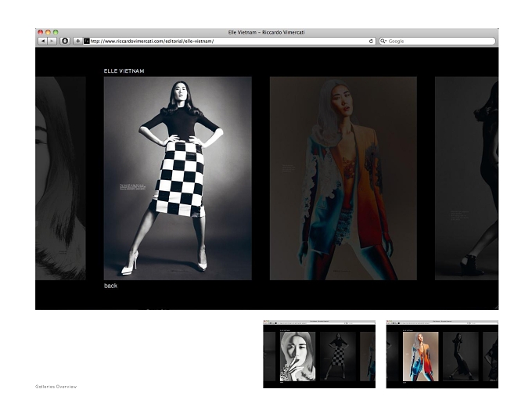Viewport: 532px width, 418px height.
Task: Click the browser back arrow button
Action: click(x=43, y=41)
